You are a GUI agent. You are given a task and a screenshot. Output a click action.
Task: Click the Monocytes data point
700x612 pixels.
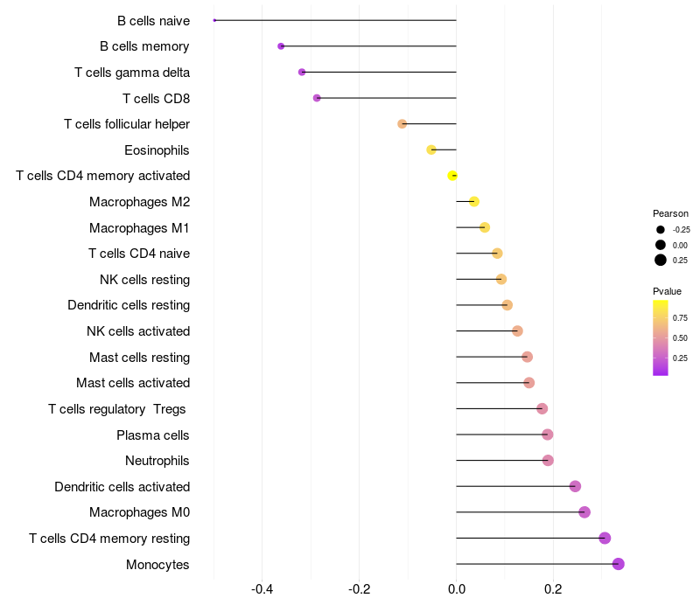point(618,564)
